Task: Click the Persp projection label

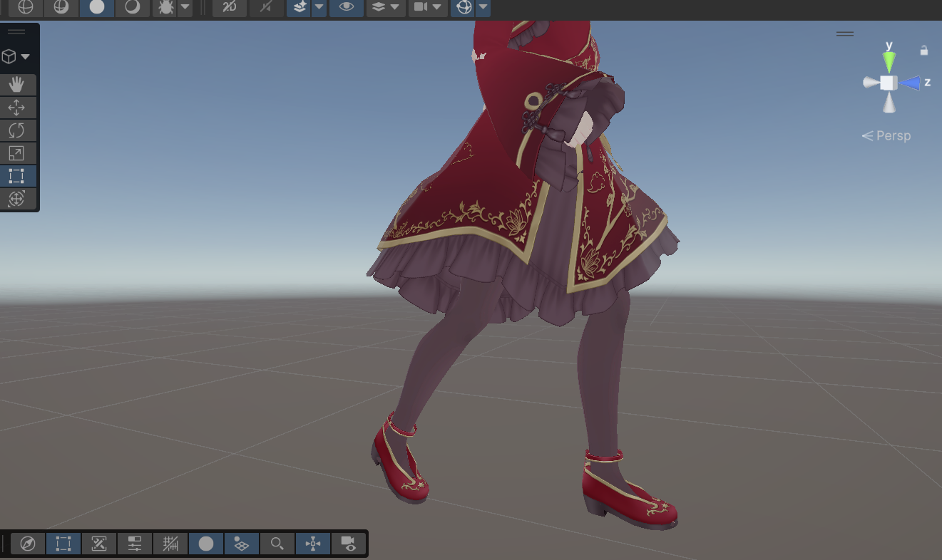Action: [886, 135]
